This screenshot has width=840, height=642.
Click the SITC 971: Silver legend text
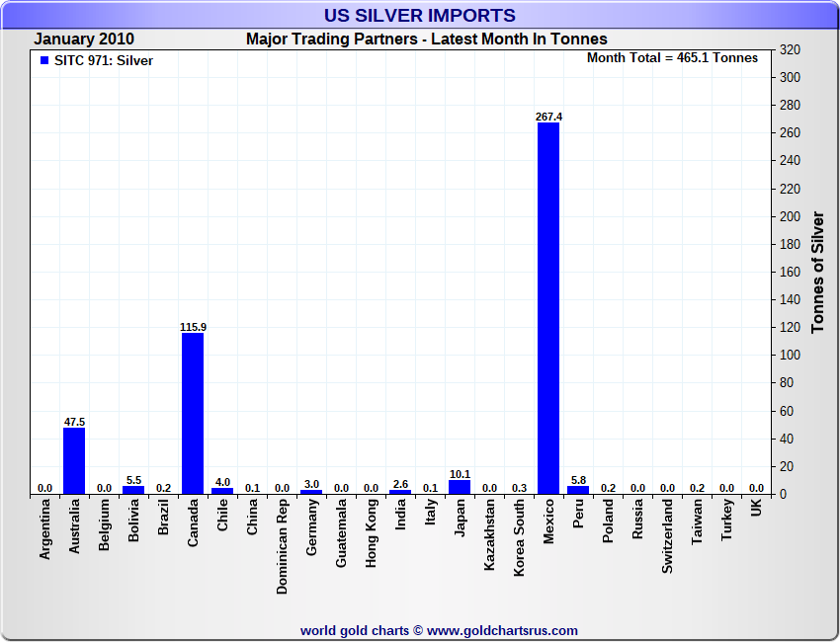pyautogui.click(x=104, y=60)
